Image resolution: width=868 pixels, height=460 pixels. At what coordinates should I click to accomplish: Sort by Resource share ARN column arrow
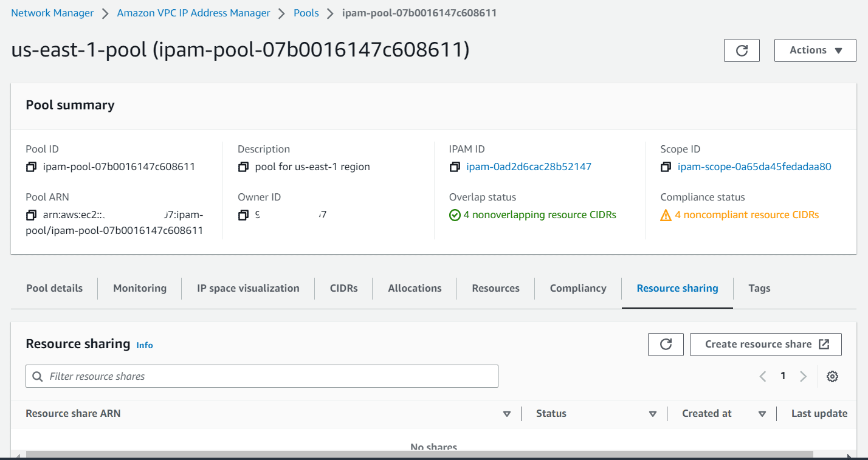(x=507, y=414)
